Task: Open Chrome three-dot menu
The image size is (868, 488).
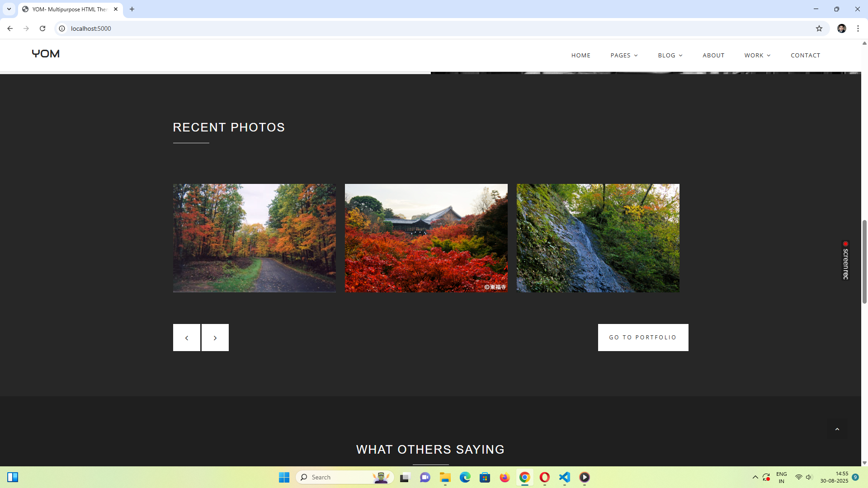Action: tap(858, 28)
